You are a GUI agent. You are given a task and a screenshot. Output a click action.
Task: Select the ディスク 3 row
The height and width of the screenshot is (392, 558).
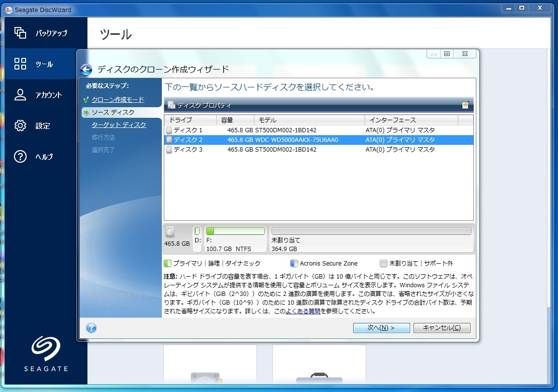318,149
